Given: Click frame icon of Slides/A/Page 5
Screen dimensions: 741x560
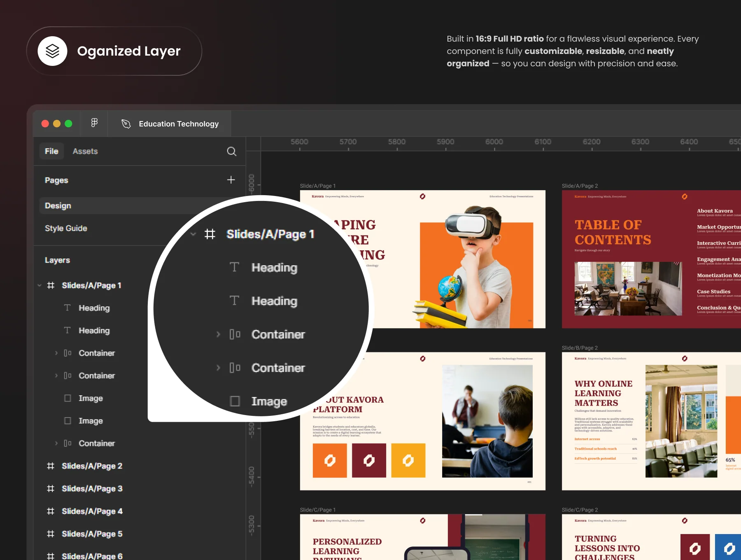Looking at the screenshot, I should coord(51,534).
